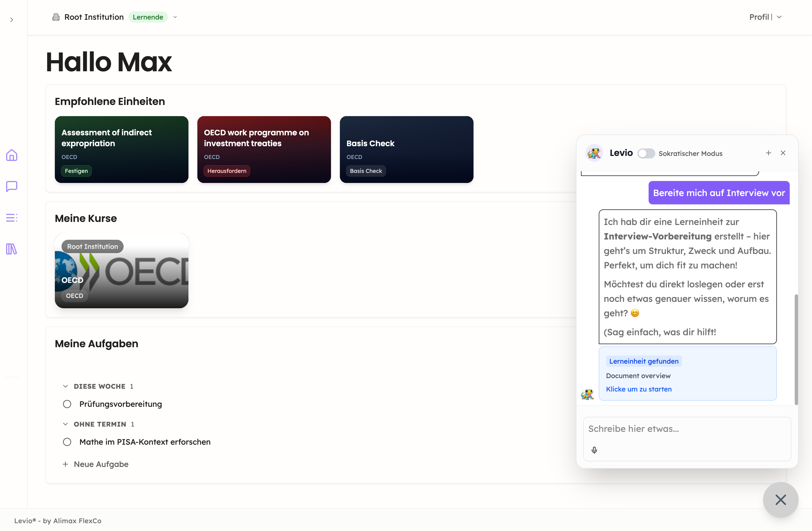Open the Lernende role dropdown
The image size is (812, 531).
[x=175, y=17]
